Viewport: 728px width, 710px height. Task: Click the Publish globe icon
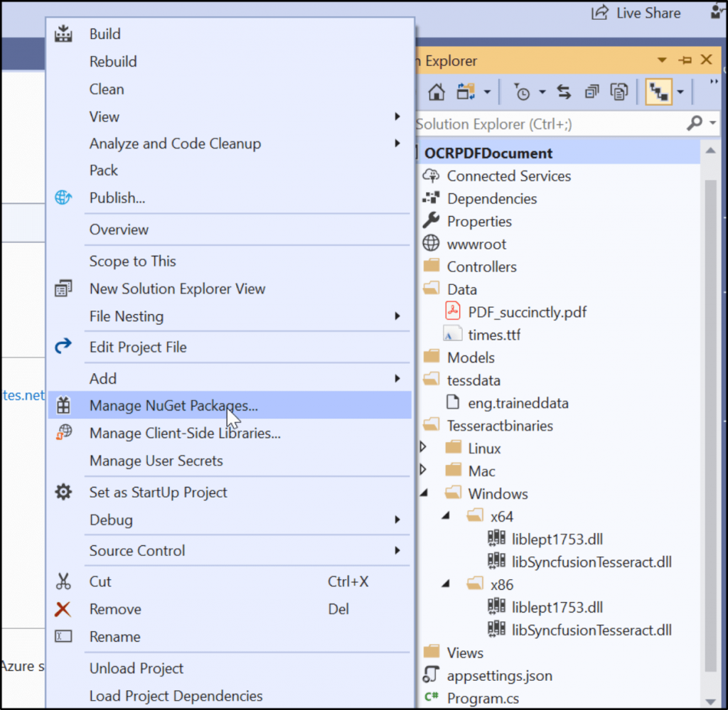(63, 198)
